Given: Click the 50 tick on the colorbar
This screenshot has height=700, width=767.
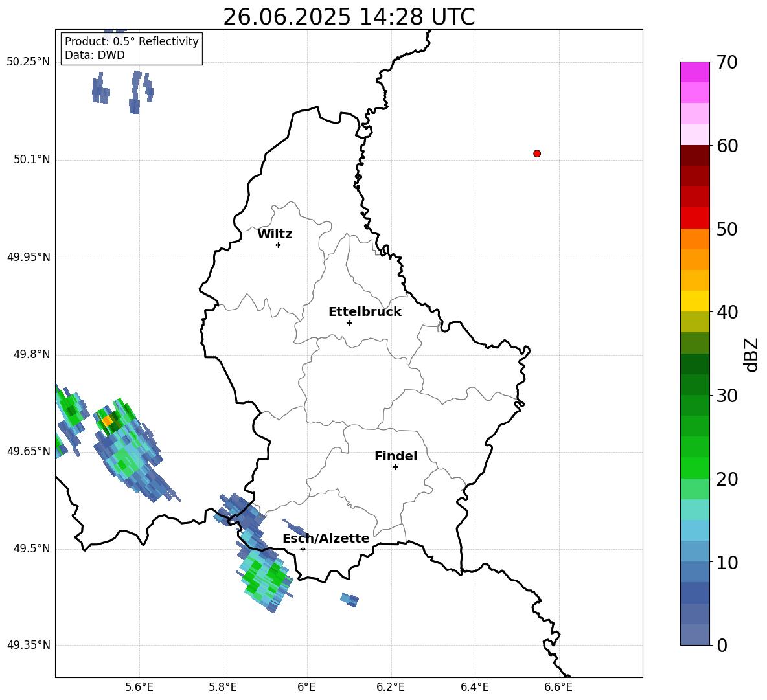Looking at the screenshot, I should coord(727,229).
